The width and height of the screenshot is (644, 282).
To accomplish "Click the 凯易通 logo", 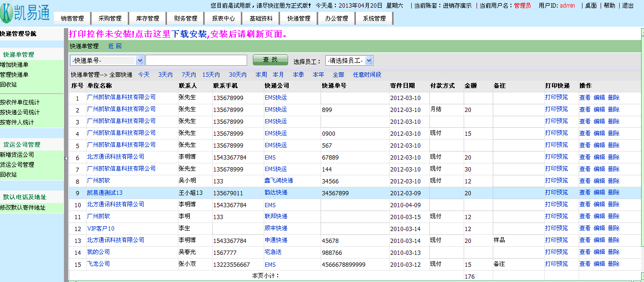I will [x=25, y=13].
